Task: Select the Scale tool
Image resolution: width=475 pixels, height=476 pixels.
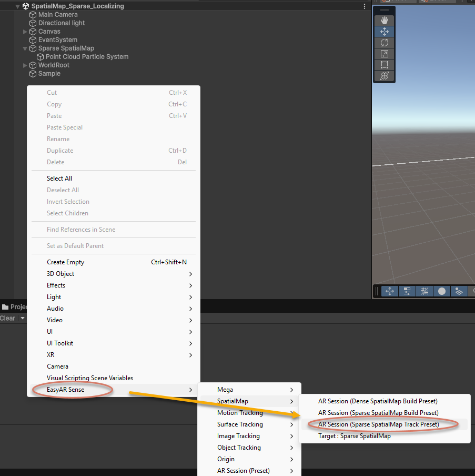Action: point(384,54)
